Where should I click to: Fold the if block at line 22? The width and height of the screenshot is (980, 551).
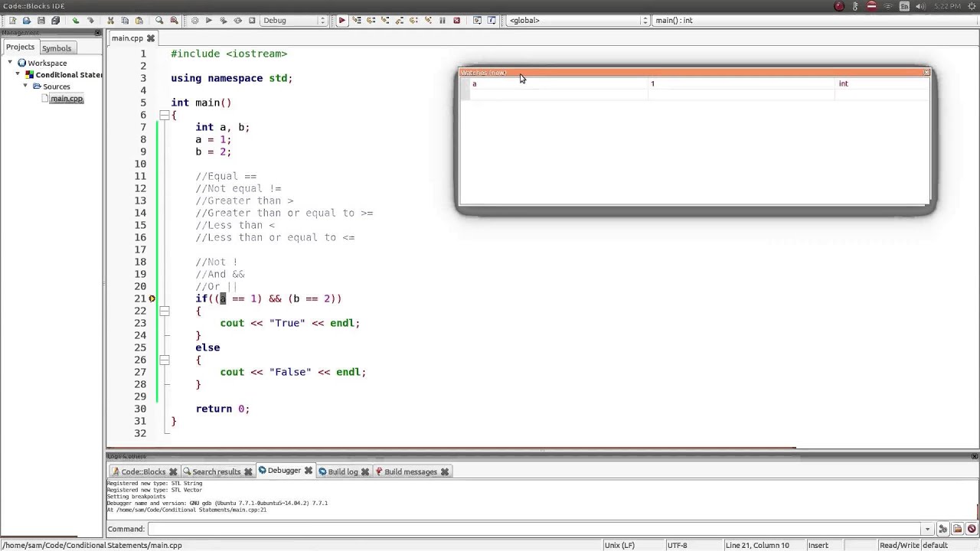pyautogui.click(x=164, y=311)
